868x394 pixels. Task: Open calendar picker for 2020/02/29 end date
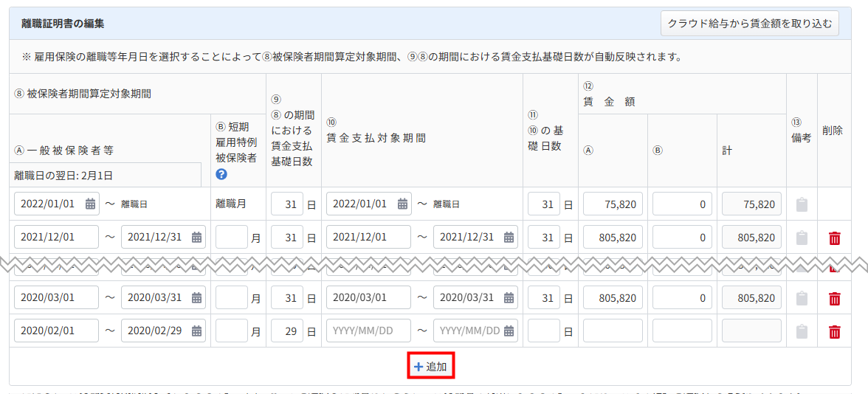pyautogui.click(x=196, y=331)
